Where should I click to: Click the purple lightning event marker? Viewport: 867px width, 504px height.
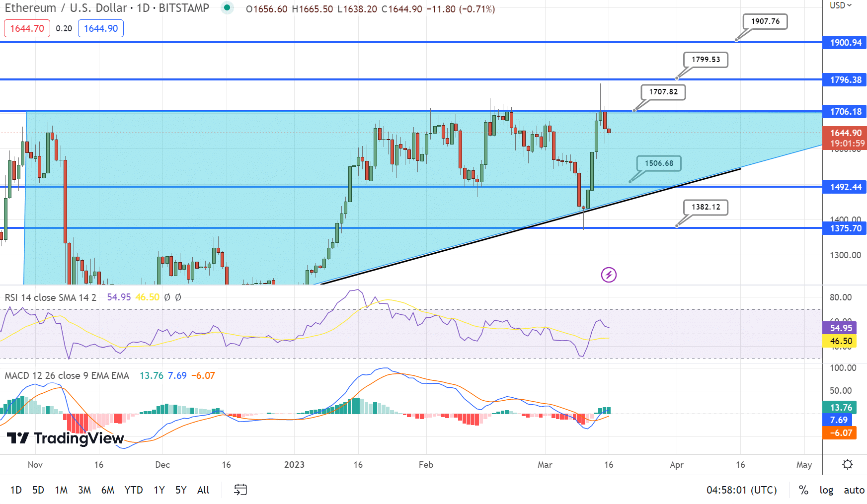(x=609, y=275)
